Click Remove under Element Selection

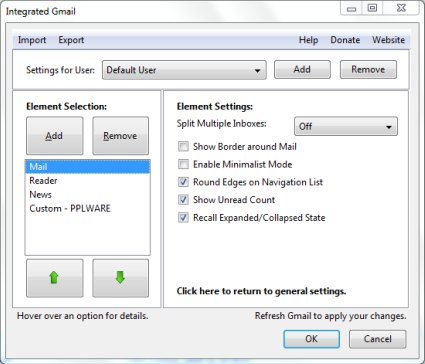tap(121, 136)
